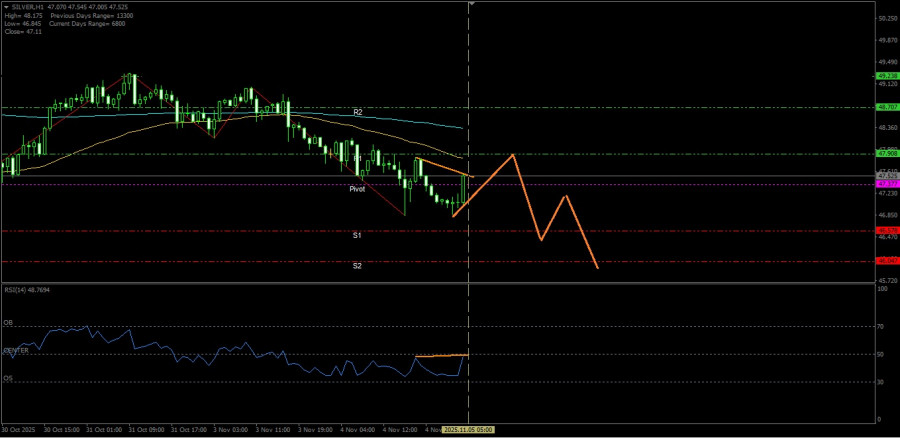Click the upper red S1 price tag

[x=886, y=230]
